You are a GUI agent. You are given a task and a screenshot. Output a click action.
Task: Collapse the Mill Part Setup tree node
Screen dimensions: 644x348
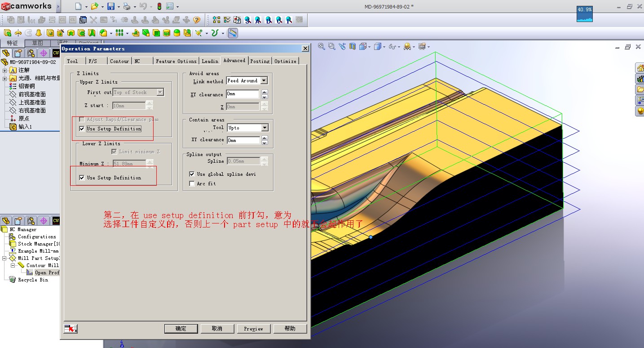coord(5,259)
